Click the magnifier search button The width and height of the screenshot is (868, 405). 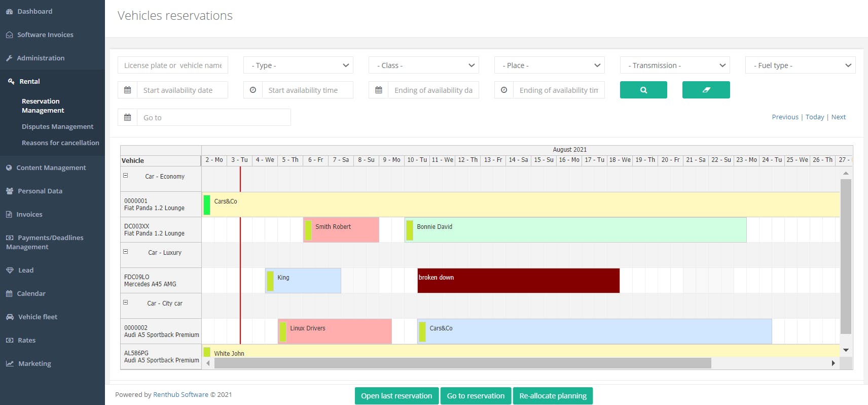point(643,90)
